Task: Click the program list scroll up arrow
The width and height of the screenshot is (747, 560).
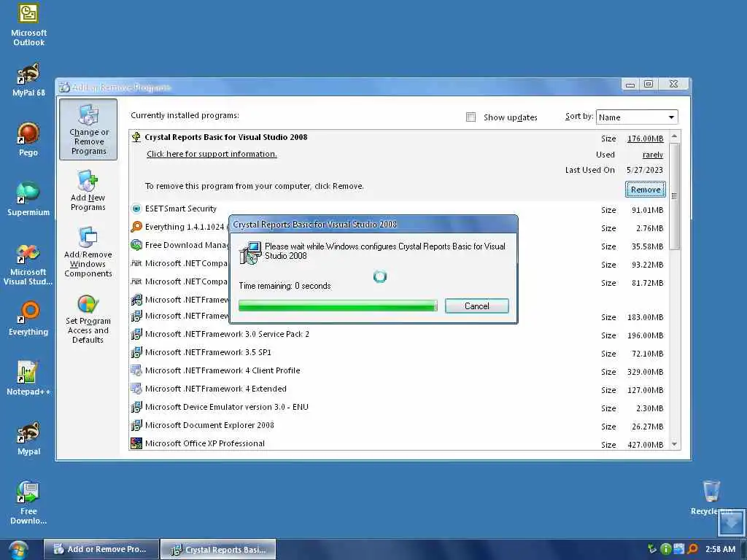Action: click(674, 136)
